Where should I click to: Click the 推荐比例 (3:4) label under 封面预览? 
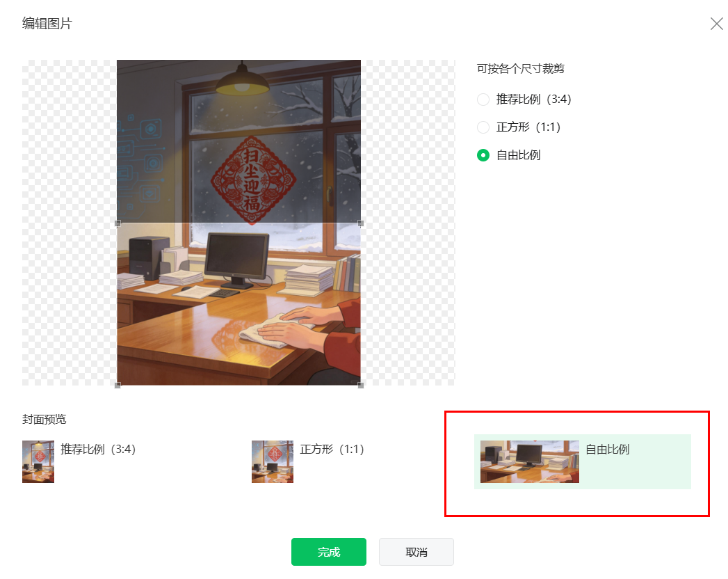(98, 450)
